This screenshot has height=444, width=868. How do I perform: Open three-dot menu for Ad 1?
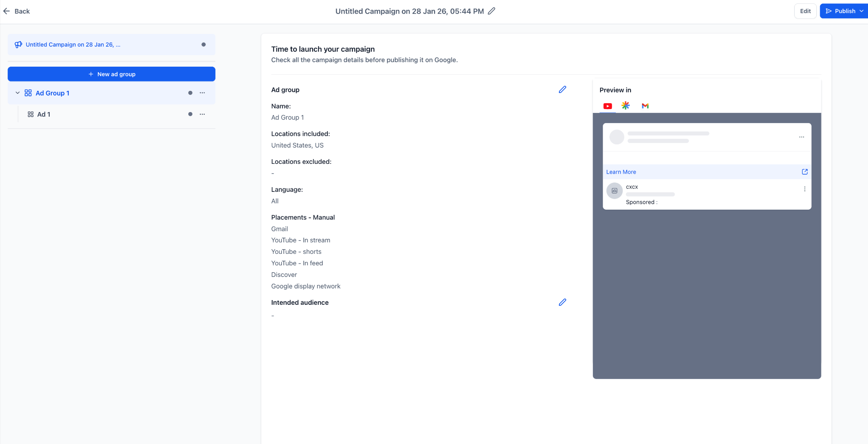(202, 114)
